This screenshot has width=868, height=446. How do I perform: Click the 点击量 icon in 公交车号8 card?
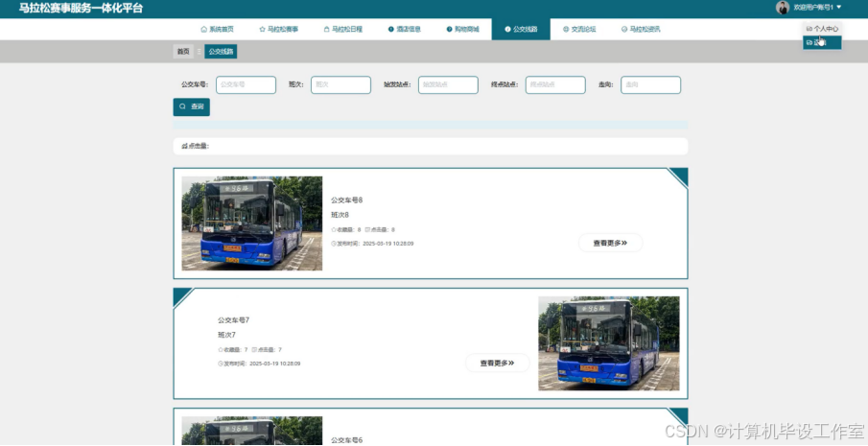(x=367, y=229)
